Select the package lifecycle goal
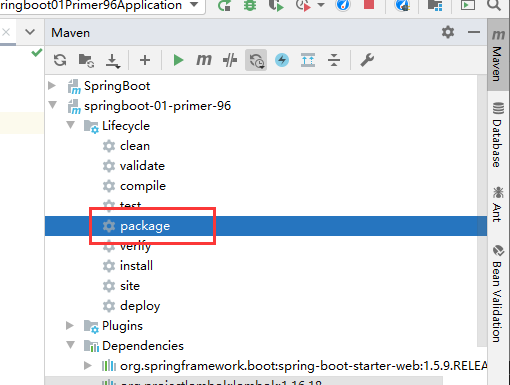This screenshot has height=385, width=510. click(x=266, y=226)
